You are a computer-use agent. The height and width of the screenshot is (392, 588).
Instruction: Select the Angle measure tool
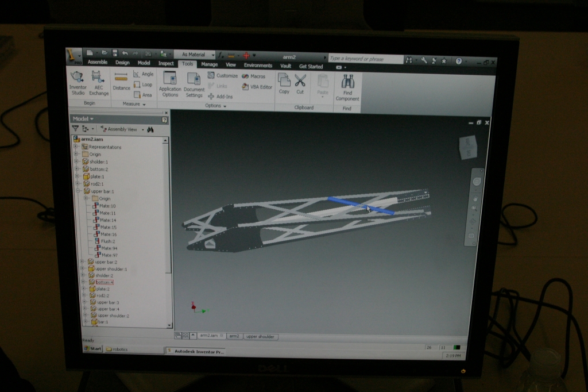pyautogui.click(x=144, y=74)
